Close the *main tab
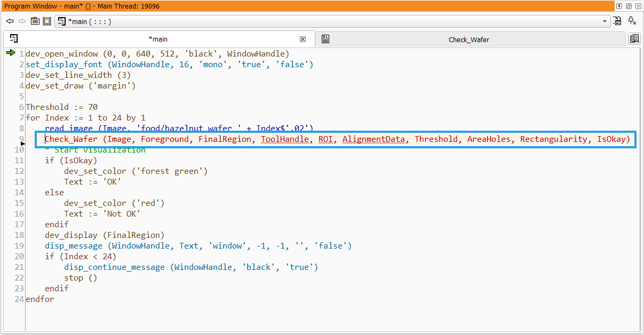Viewport: 644px width, 335px height. 303,39
